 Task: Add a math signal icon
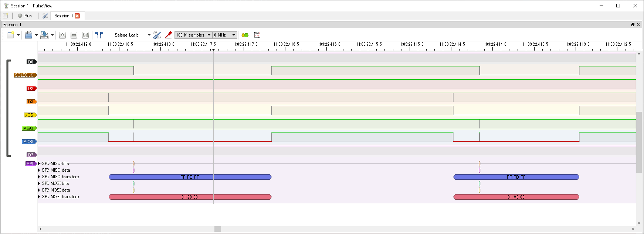pos(257,35)
